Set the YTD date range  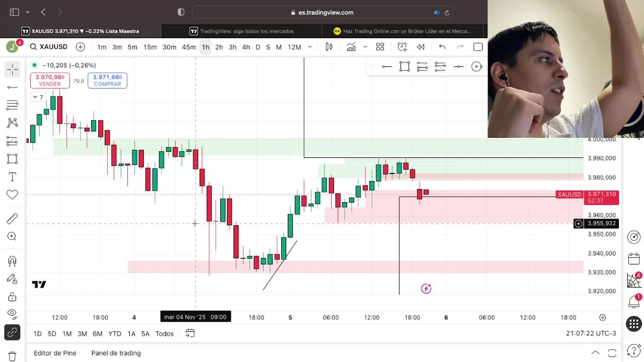point(115,334)
